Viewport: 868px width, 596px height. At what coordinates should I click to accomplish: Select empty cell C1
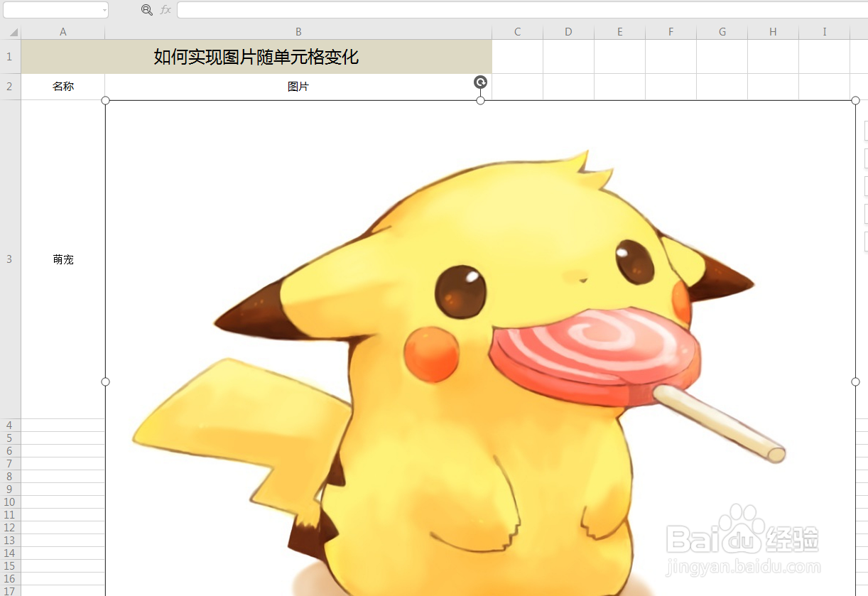(517, 57)
